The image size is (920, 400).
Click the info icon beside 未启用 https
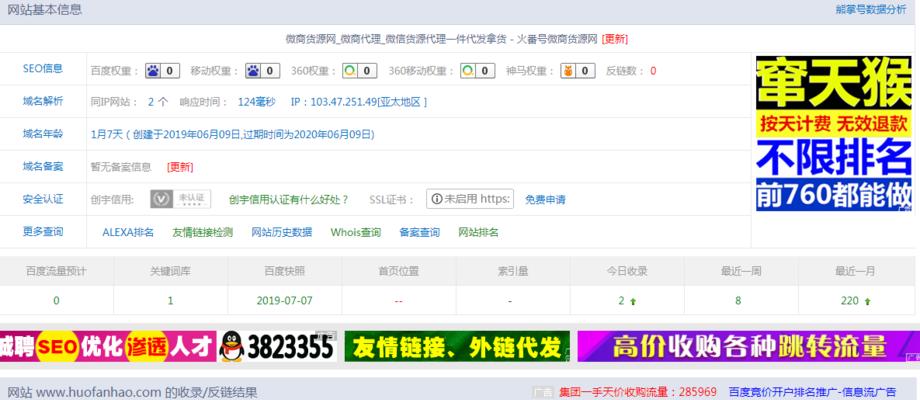[437, 199]
